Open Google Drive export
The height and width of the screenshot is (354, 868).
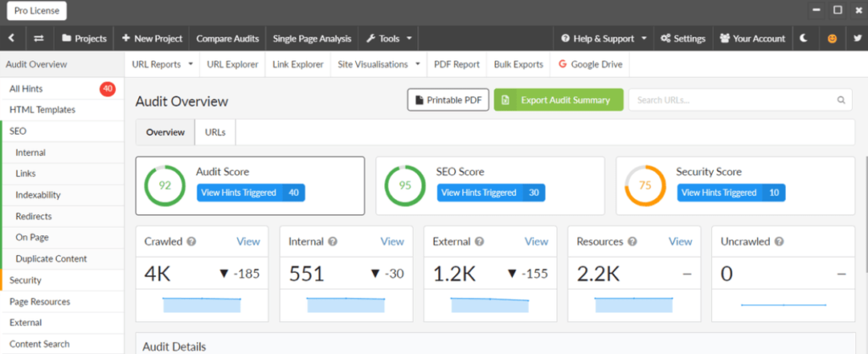coord(590,64)
